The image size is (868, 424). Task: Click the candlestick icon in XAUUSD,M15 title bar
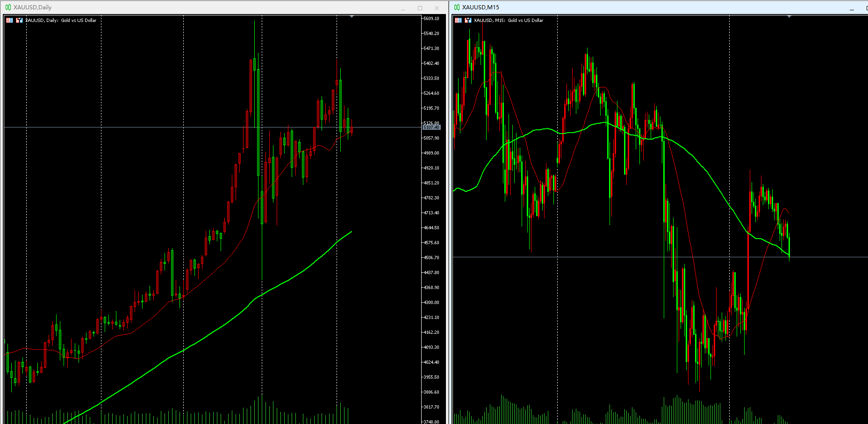(457, 7)
